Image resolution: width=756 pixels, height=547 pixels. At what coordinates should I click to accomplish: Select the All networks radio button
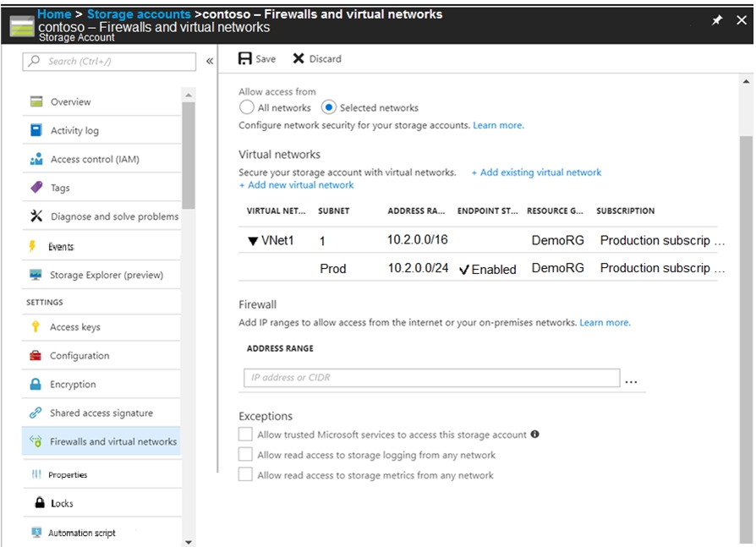[246, 107]
